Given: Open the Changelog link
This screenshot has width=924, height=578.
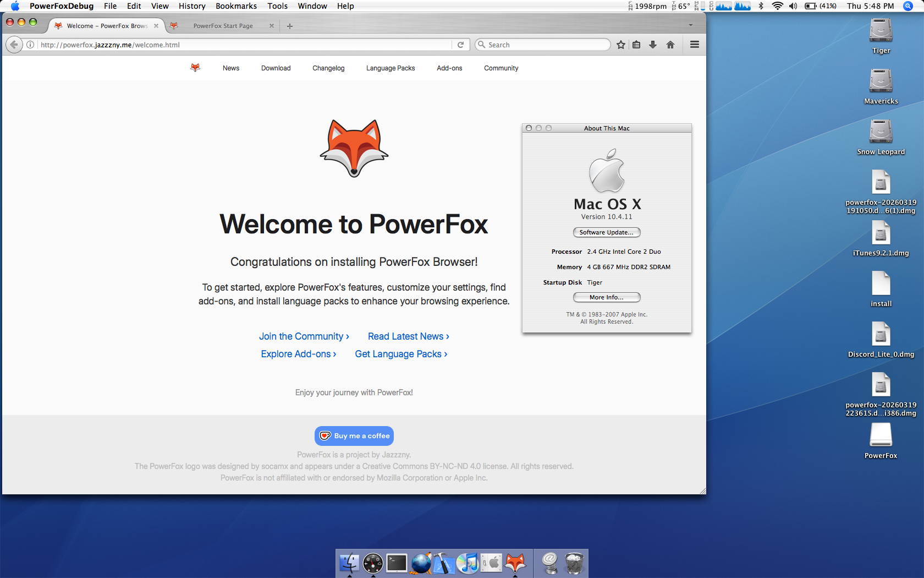Looking at the screenshot, I should point(328,68).
